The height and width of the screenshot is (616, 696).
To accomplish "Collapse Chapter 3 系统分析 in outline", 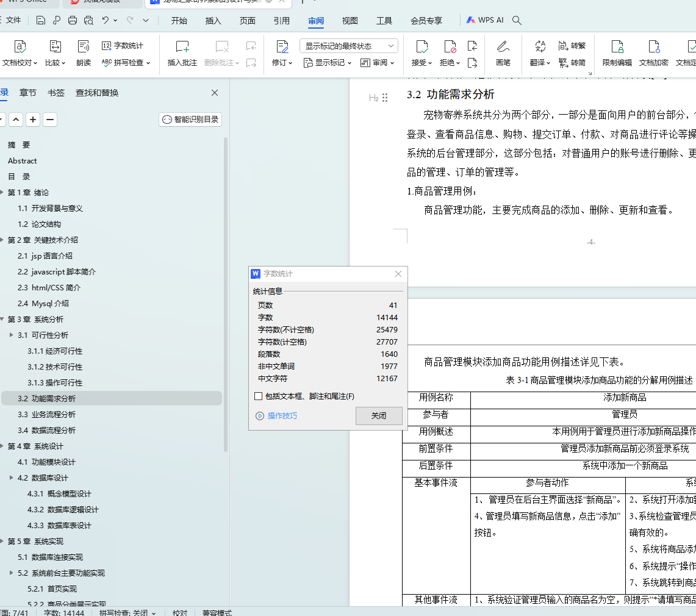I will coord(2,319).
